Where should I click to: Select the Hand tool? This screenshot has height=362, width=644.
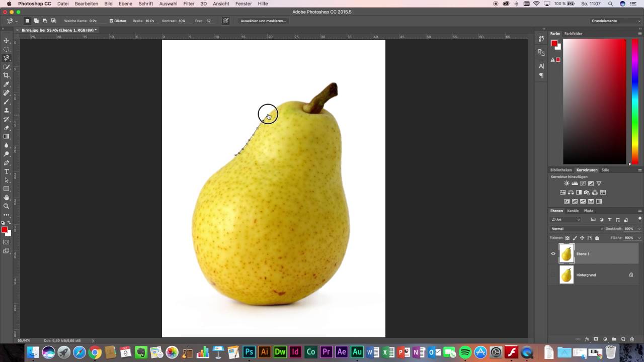click(x=7, y=198)
